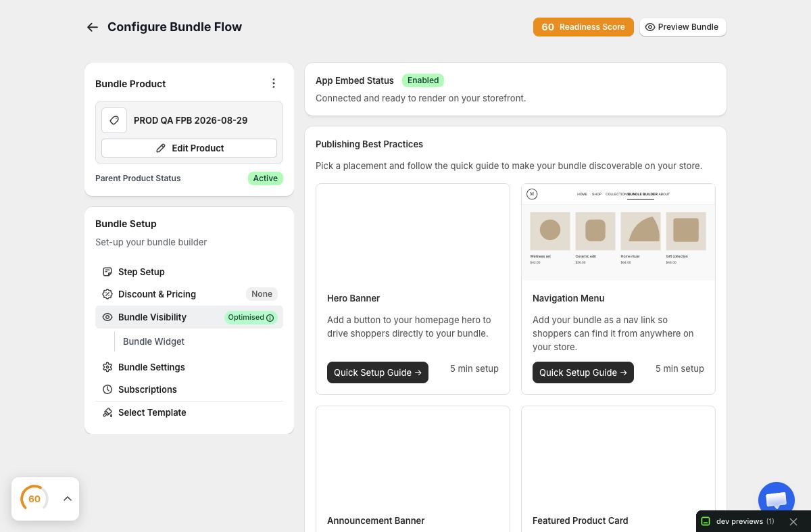
Task: Click 5 min setup text in Navigation Menu card
Action: pyautogui.click(x=680, y=368)
